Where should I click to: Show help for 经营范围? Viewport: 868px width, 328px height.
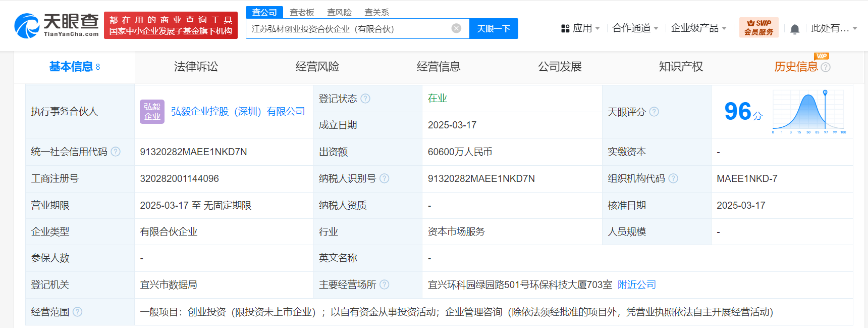click(x=77, y=312)
